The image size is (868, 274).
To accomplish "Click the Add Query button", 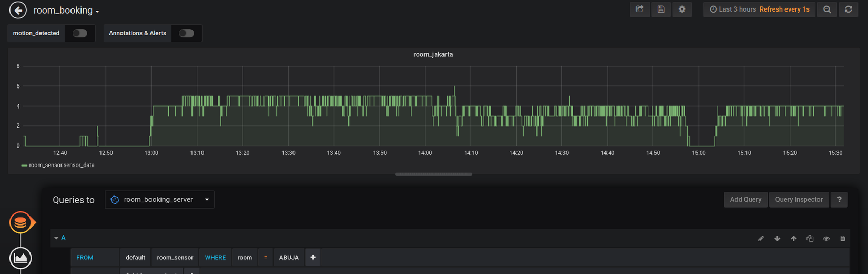I will [745, 200].
